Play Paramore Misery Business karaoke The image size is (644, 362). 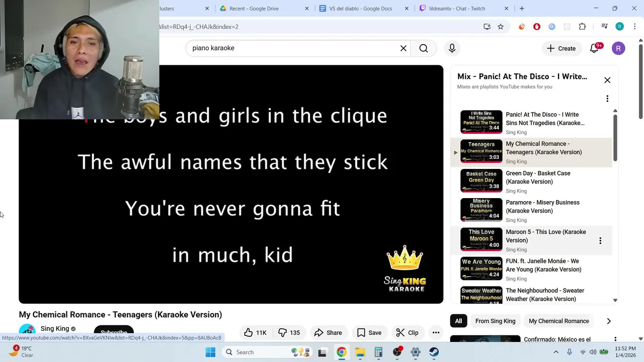531,211
